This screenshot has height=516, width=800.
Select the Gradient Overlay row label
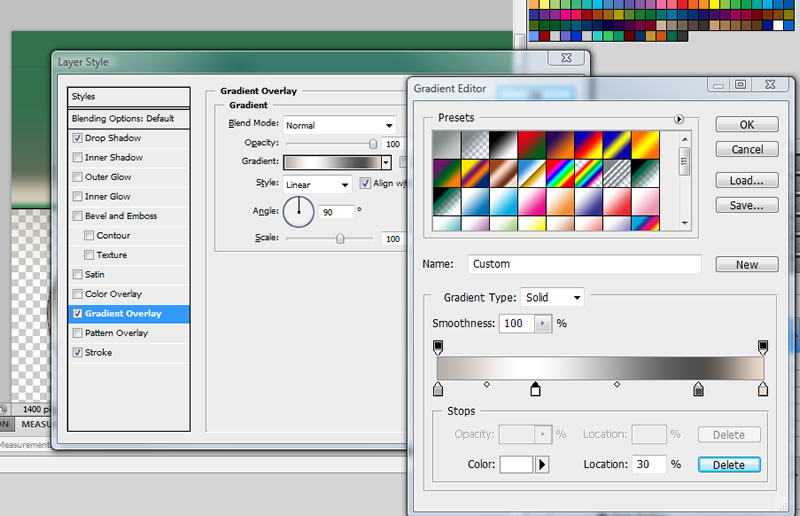point(123,313)
